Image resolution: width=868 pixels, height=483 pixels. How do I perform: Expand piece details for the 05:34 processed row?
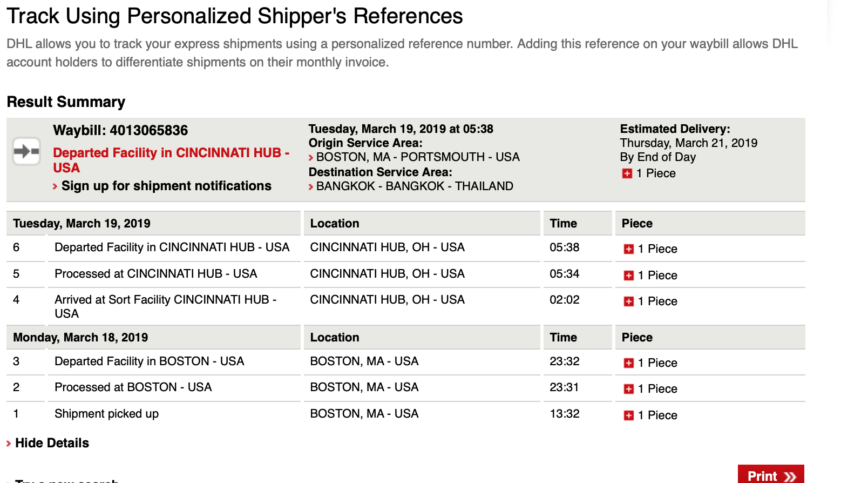tap(628, 276)
